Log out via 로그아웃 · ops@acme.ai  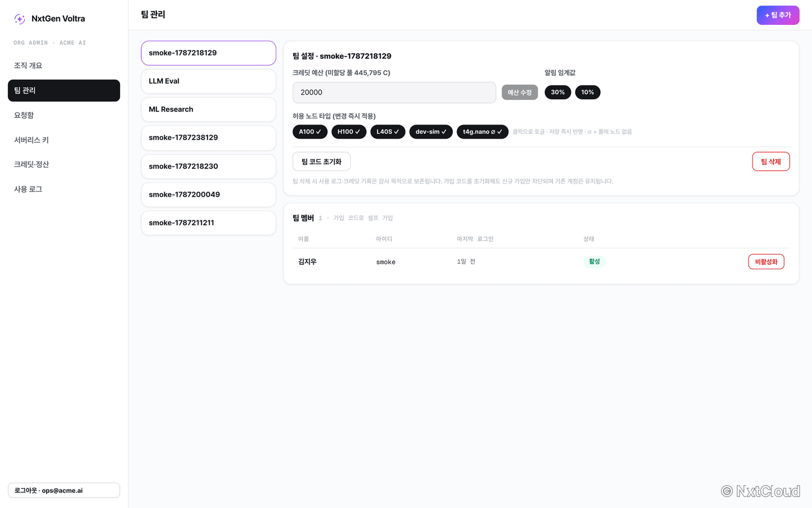click(64, 490)
